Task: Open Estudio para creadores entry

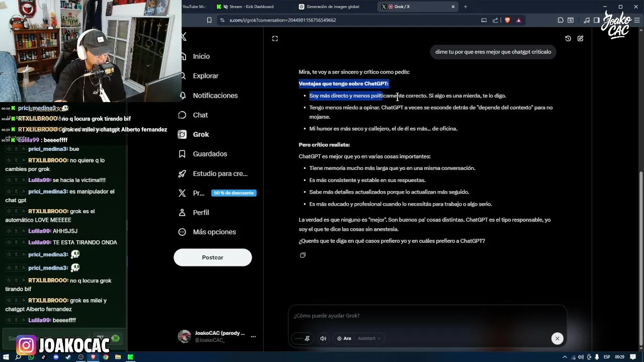Action: point(220,173)
